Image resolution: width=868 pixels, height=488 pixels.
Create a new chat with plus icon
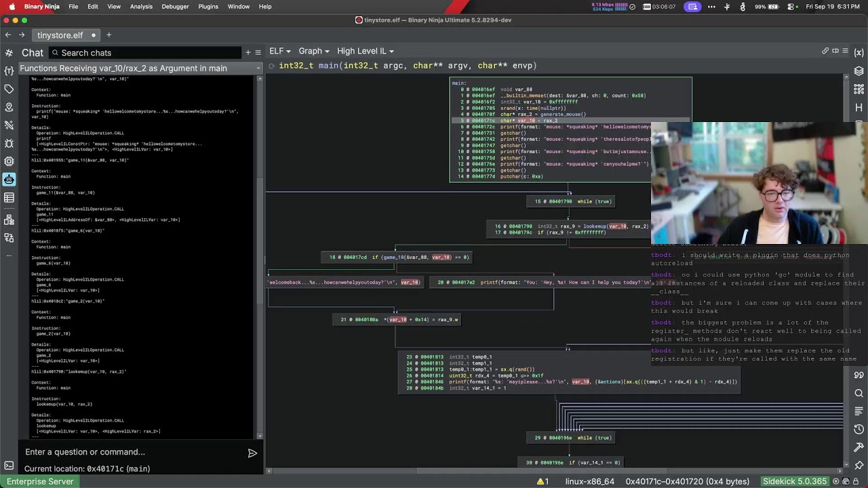248,52
